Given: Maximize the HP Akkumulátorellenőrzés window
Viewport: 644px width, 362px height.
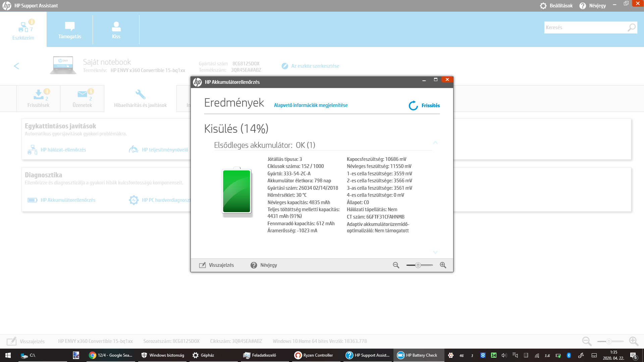Looking at the screenshot, I should tap(436, 80).
